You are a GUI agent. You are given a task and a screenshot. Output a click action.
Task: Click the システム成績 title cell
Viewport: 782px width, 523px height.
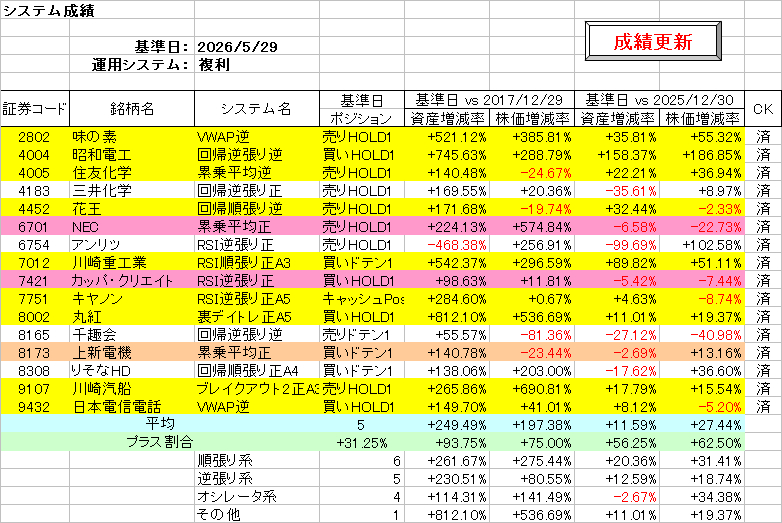(x=48, y=10)
